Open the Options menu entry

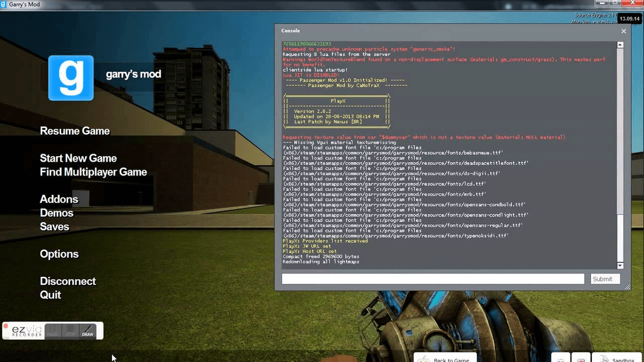(59, 254)
